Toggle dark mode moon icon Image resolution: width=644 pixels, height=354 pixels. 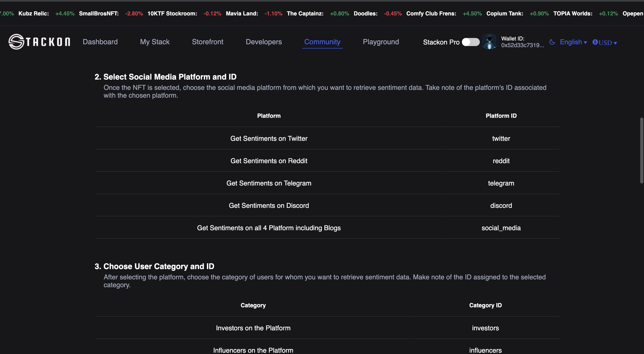point(552,42)
